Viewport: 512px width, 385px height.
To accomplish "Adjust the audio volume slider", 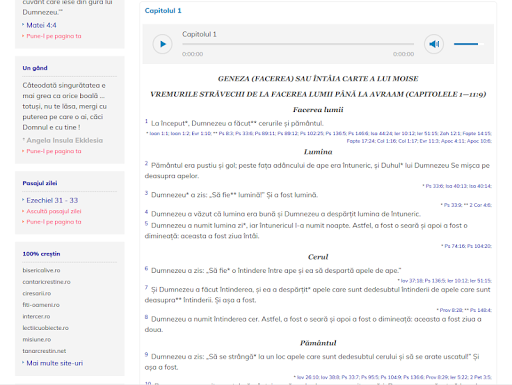I will [469, 44].
